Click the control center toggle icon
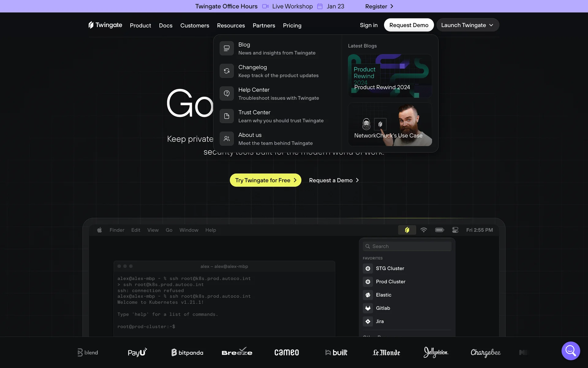 (x=455, y=230)
